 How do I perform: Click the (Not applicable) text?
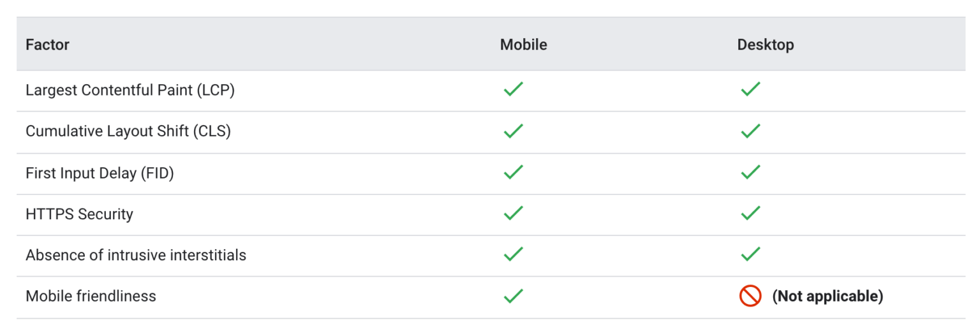click(x=828, y=296)
